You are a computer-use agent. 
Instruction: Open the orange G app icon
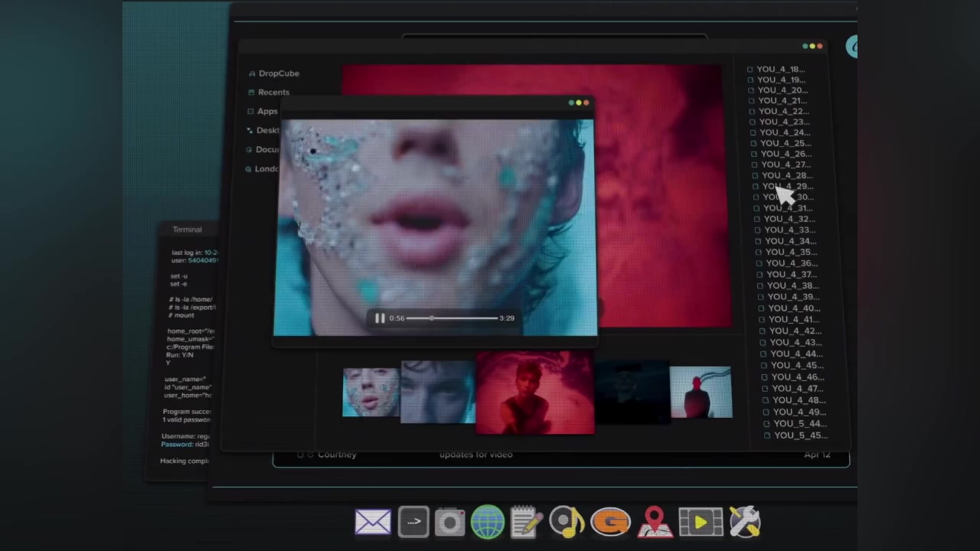point(610,523)
